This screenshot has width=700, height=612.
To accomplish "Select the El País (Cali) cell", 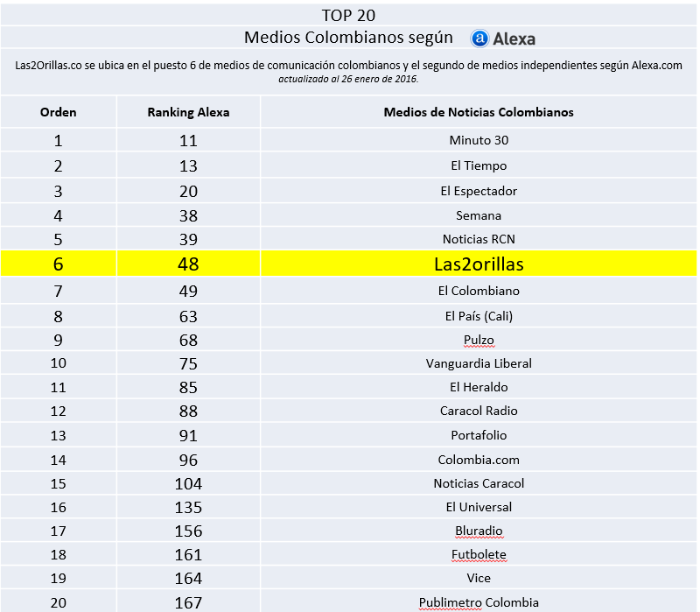I will (479, 316).
